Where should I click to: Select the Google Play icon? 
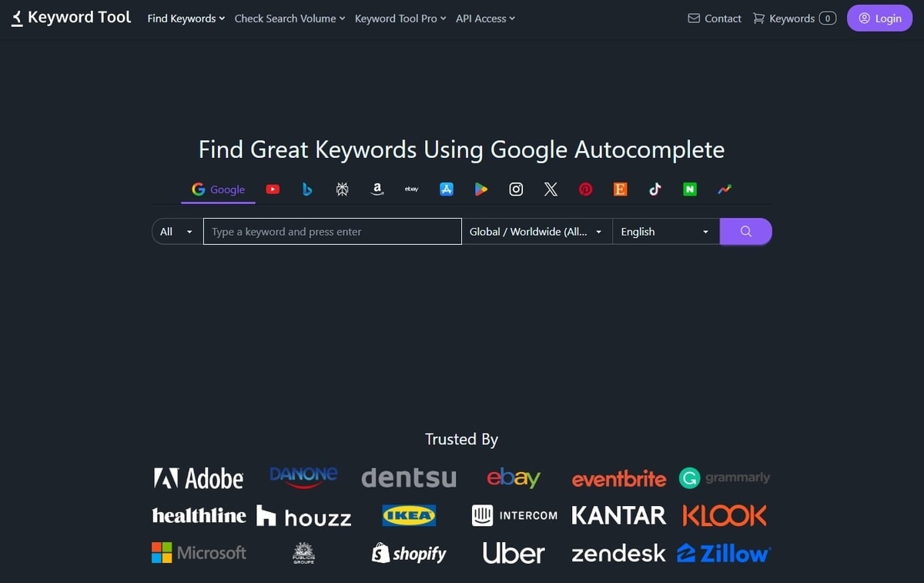coord(480,189)
